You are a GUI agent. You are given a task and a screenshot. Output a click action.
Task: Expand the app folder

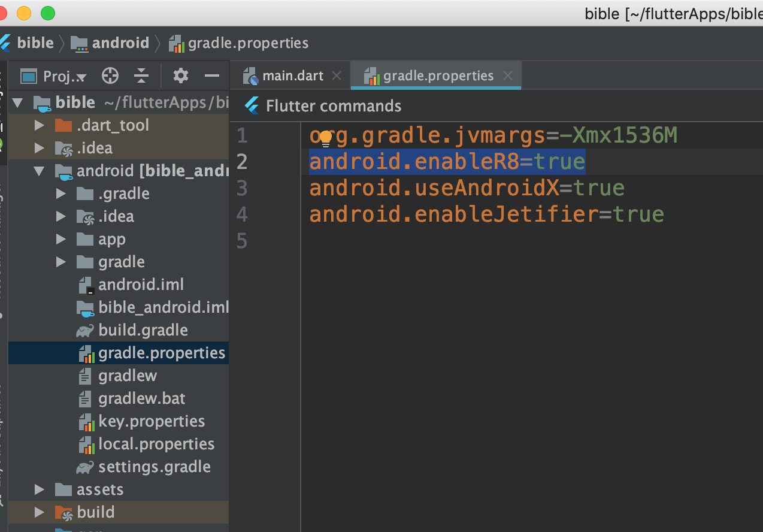click(60, 240)
